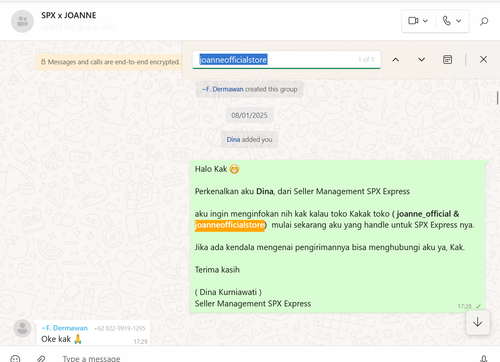
Task: Open chat search magnifier icon
Action: 484,21
